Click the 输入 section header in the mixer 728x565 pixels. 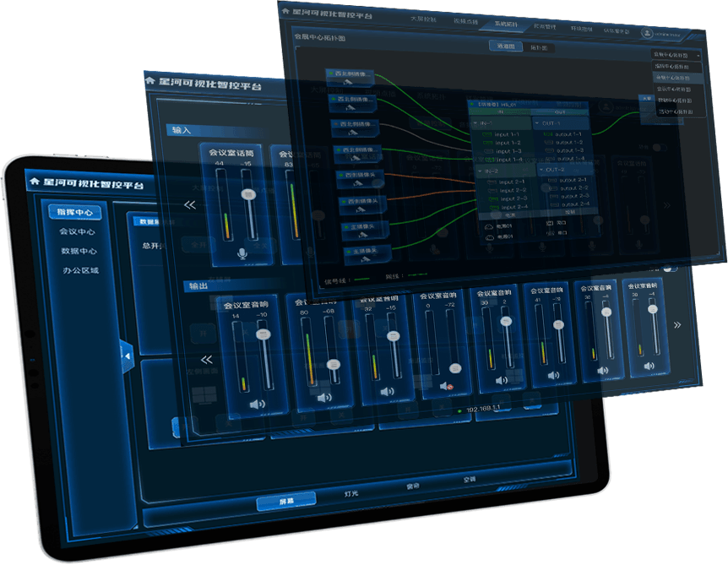[x=182, y=130]
